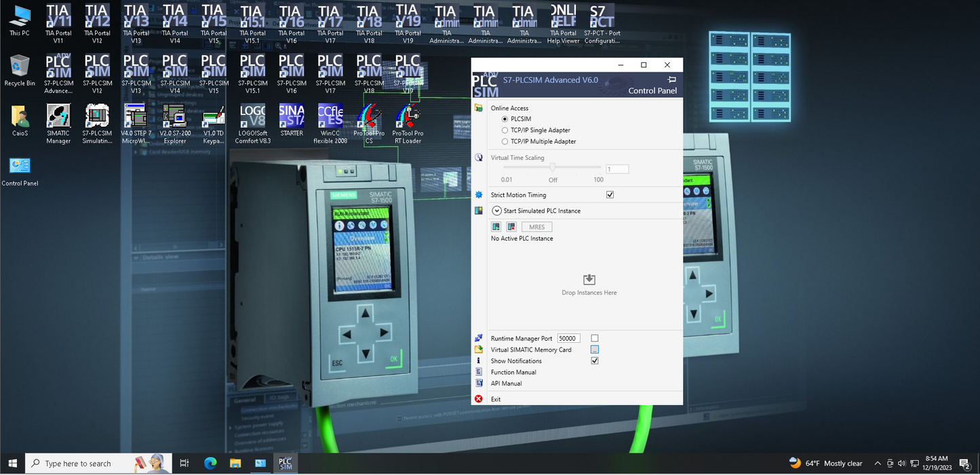Click the power-off all instances icon

[511, 227]
